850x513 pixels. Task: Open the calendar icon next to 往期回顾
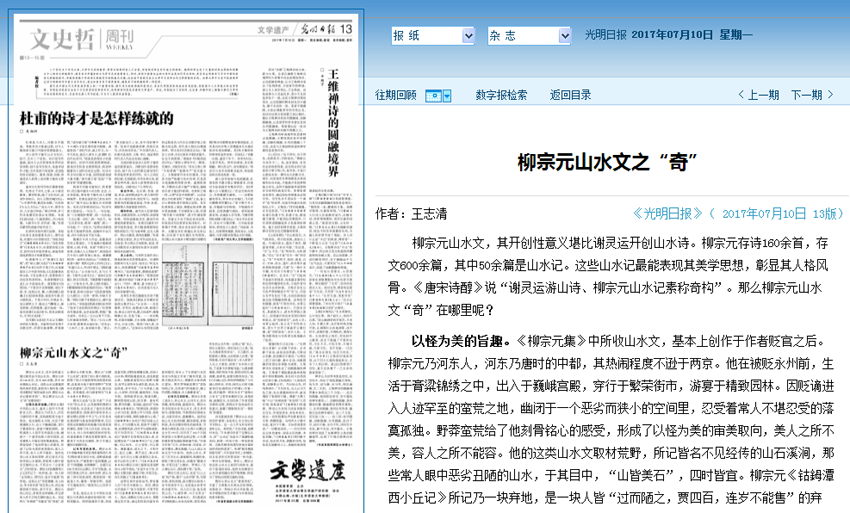434,95
